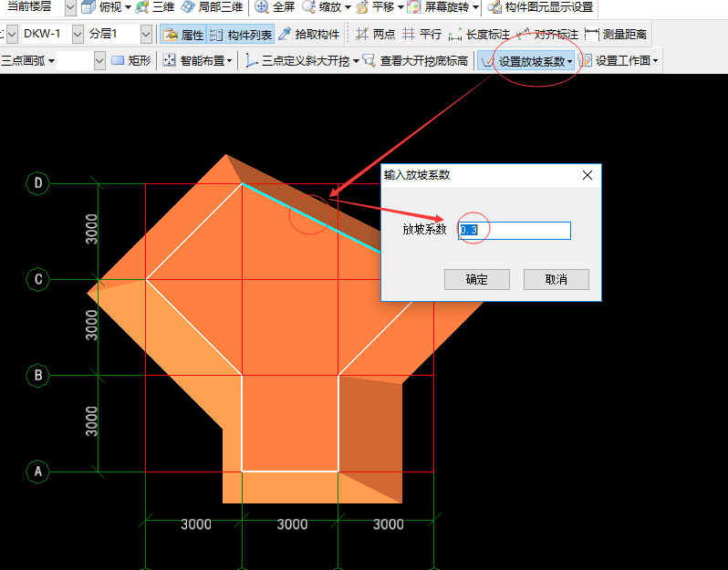The width and height of the screenshot is (728, 570).
Task: Expand the 设置放坡系数 dropdown arrow
Action: [x=569, y=61]
